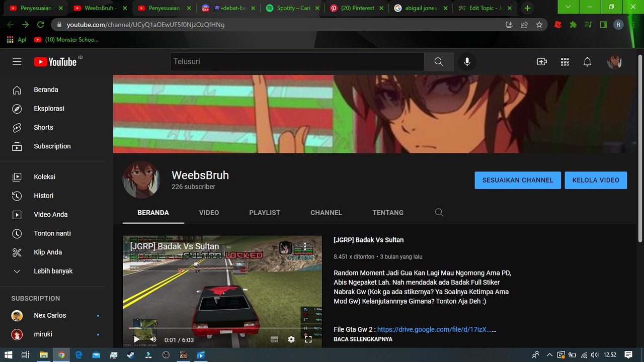This screenshot has height=362, width=644.
Task: Open the Apl apps bookmark
Action: click(x=17, y=40)
